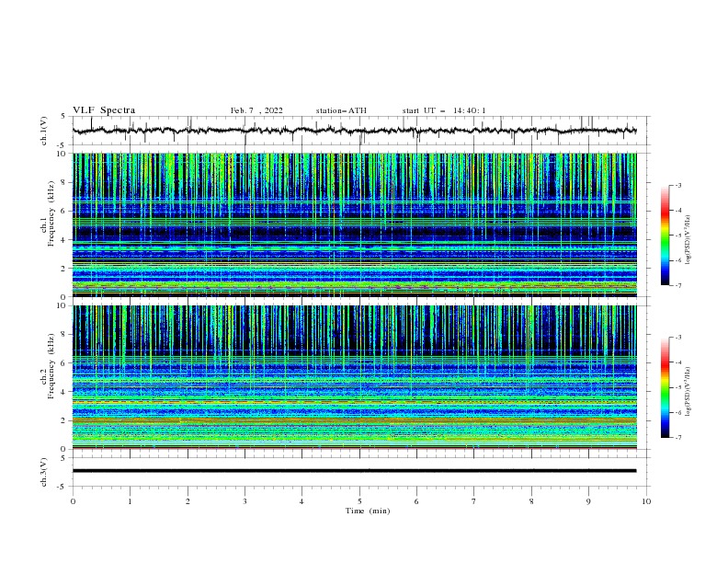Click inside the ch.2 spectrogram panel

[x=354, y=377]
